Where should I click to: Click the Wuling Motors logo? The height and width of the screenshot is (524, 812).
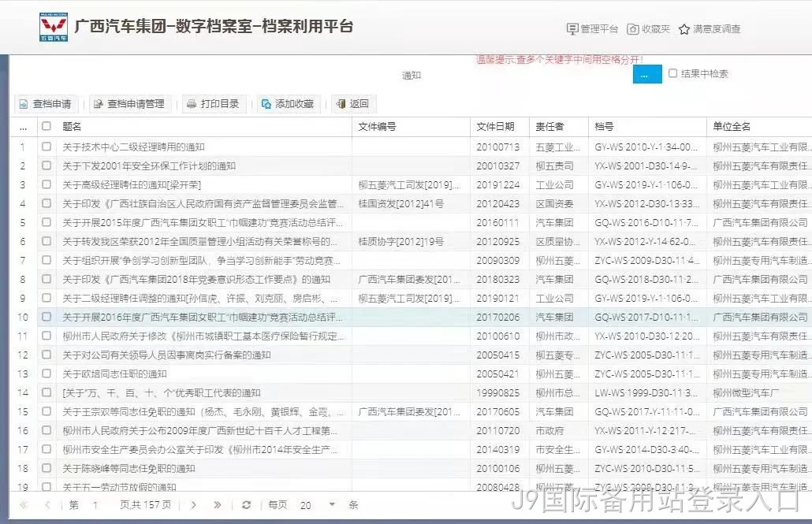54,27
